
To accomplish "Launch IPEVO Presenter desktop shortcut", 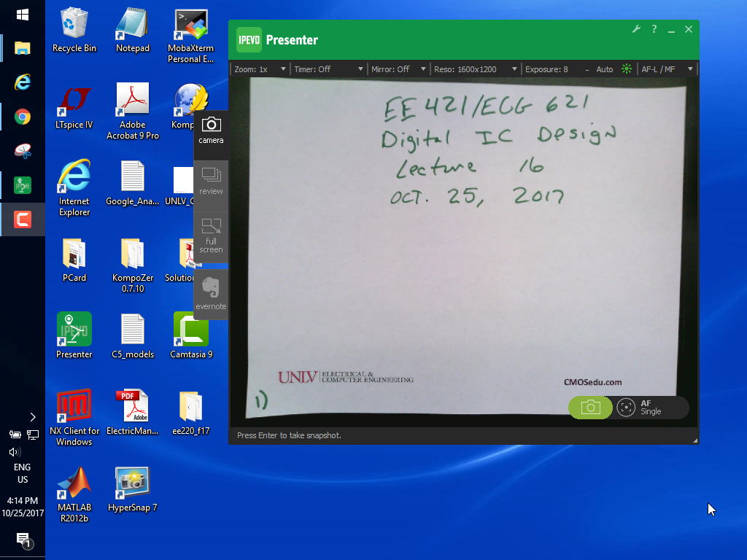I will click(x=74, y=335).
